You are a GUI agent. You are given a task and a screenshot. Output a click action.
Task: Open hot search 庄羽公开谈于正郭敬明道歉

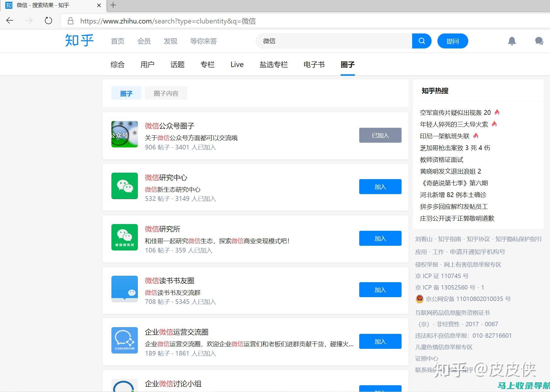(457, 218)
